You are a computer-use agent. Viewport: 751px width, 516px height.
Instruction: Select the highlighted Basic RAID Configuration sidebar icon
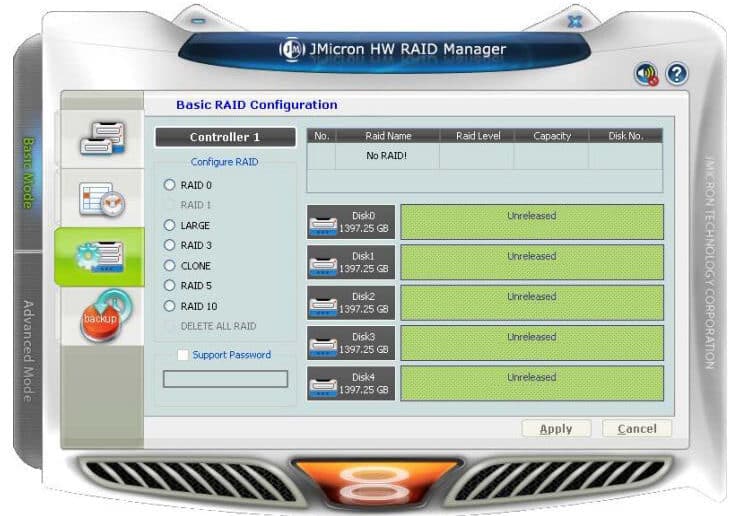100,257
